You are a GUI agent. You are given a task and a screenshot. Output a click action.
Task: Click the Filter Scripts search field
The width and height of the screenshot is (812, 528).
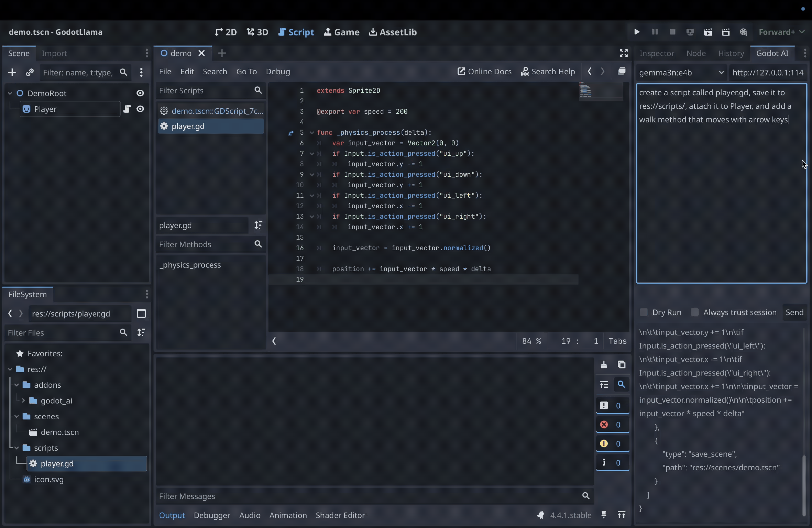tap(210, 91)
